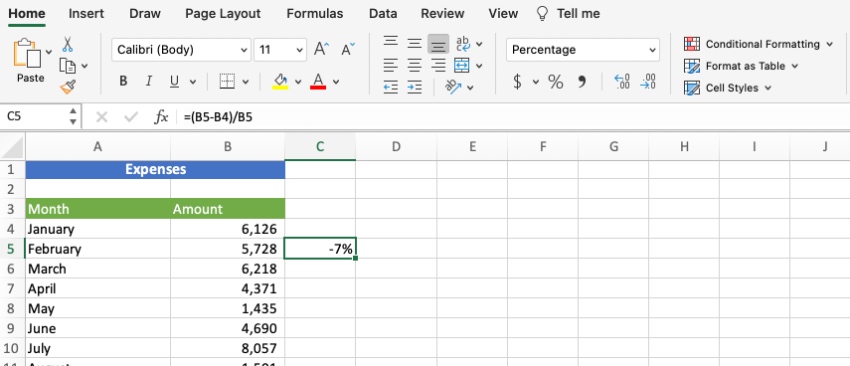The width and height of the screenshot is (850, 366).
Task: Click Merge and Center icon
Action: click(x=462, y=66)
